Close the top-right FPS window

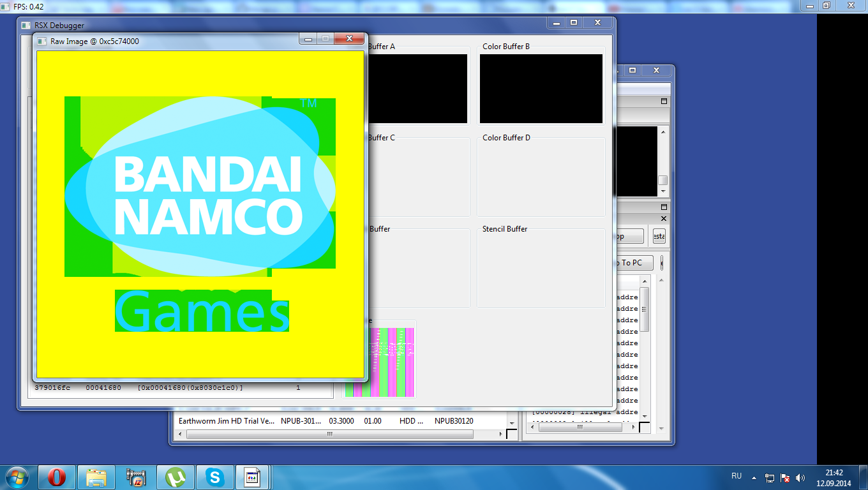(x=850, y=5)
